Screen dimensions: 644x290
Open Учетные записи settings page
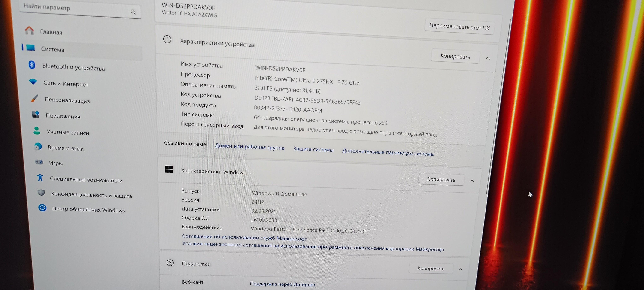[68, 132]
